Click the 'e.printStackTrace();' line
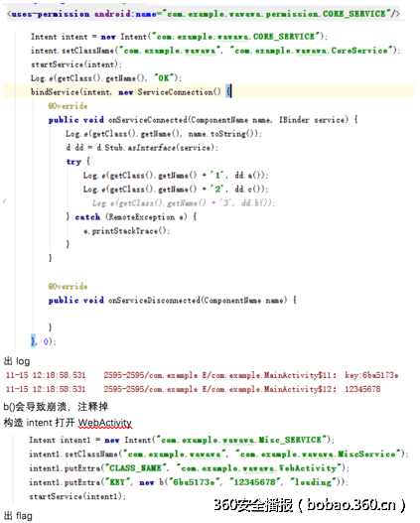The height and width of the screenshot is (523, 420). click(x=127, y=231)
